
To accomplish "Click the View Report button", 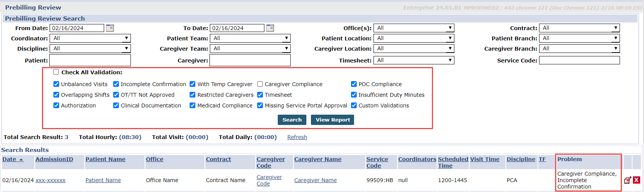I will (333, 120).
